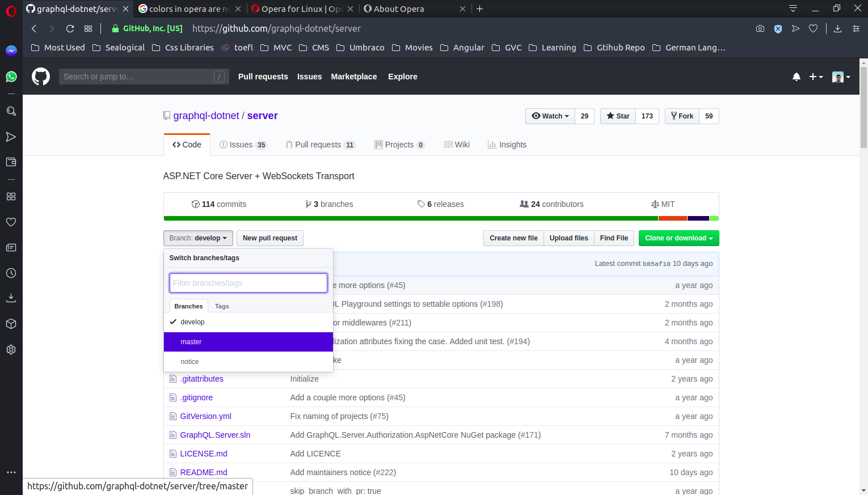Open WhatsApp in Opera sidebar
Screen dimensions: 868x495
point(11,77)
